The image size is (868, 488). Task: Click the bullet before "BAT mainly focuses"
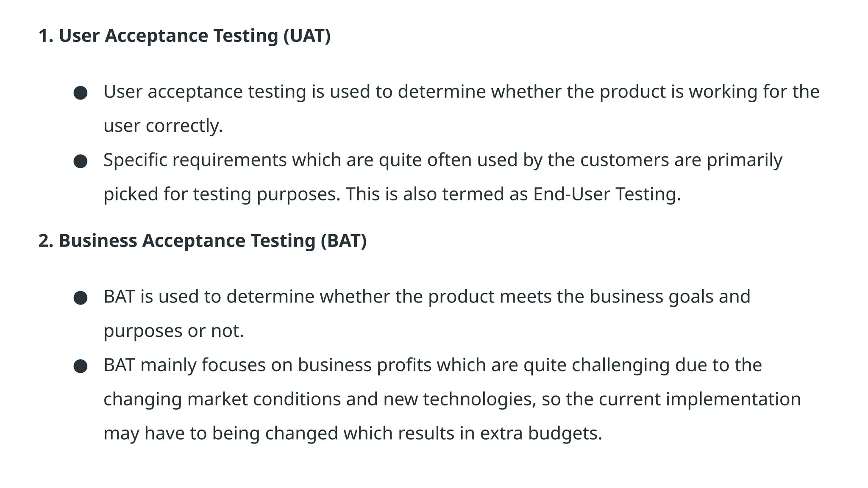pyautogui.click(x=81, y=366)
